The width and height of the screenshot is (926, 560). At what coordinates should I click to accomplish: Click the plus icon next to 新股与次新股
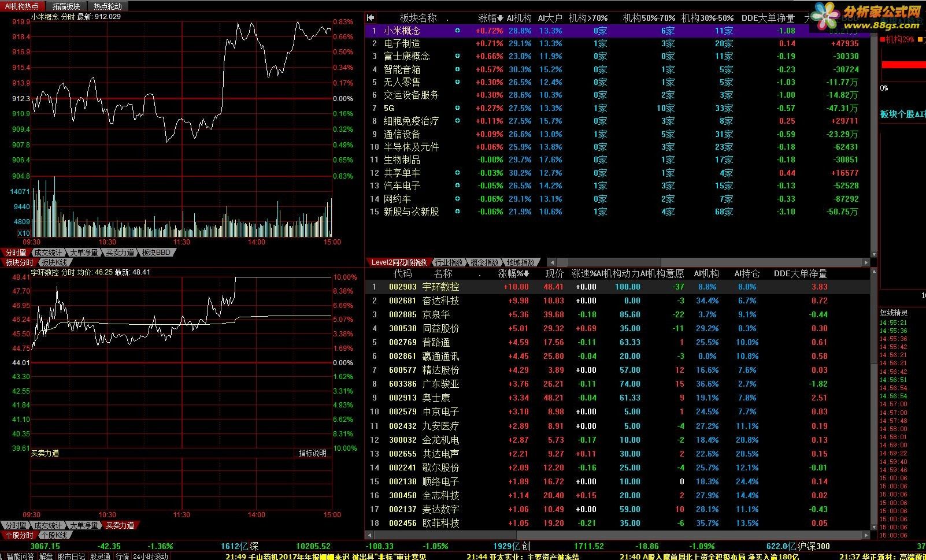coord(458,212)
